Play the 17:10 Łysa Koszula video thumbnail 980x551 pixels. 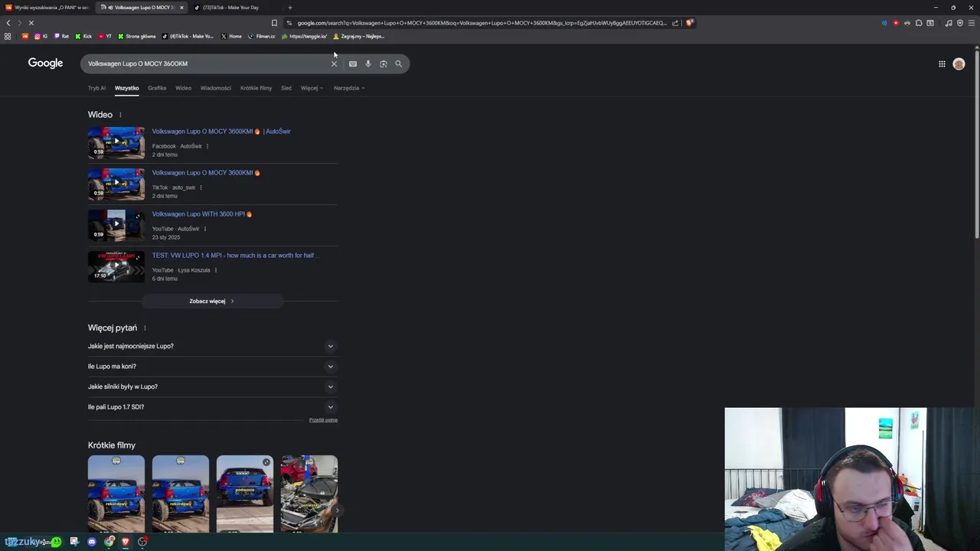[116, 267]
